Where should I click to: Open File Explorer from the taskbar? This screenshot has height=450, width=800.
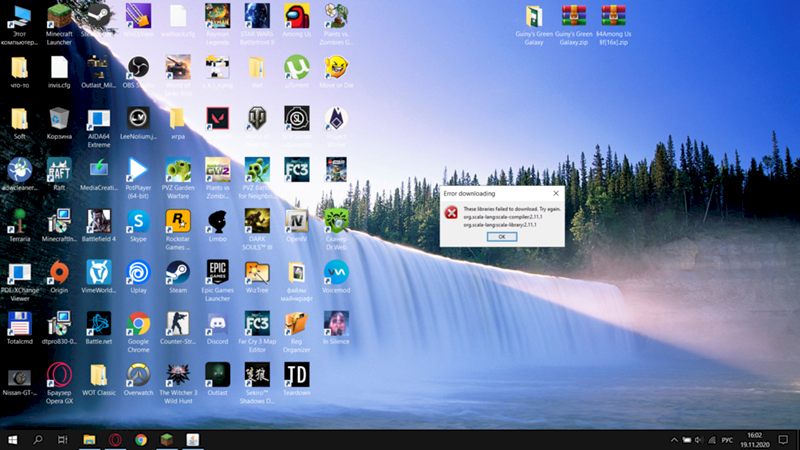[x=89, y=440]
